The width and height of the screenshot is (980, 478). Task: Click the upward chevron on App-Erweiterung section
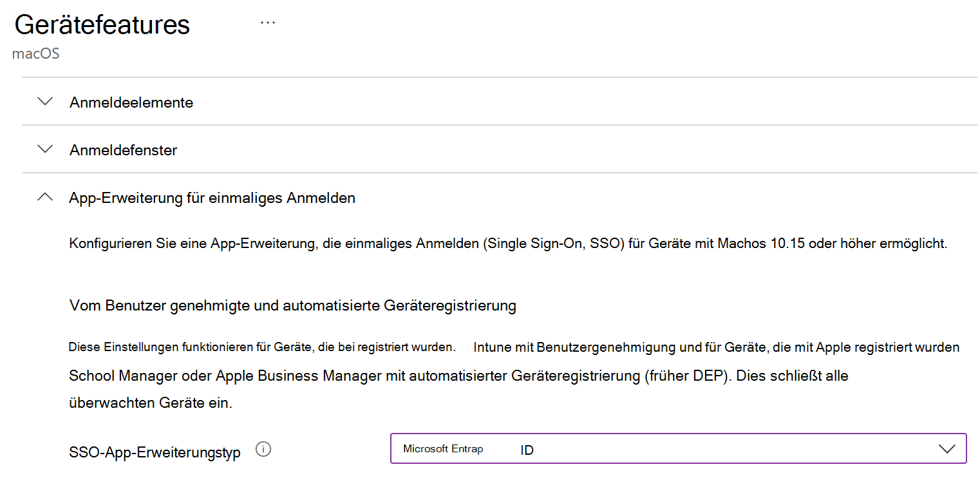[44, 196]
